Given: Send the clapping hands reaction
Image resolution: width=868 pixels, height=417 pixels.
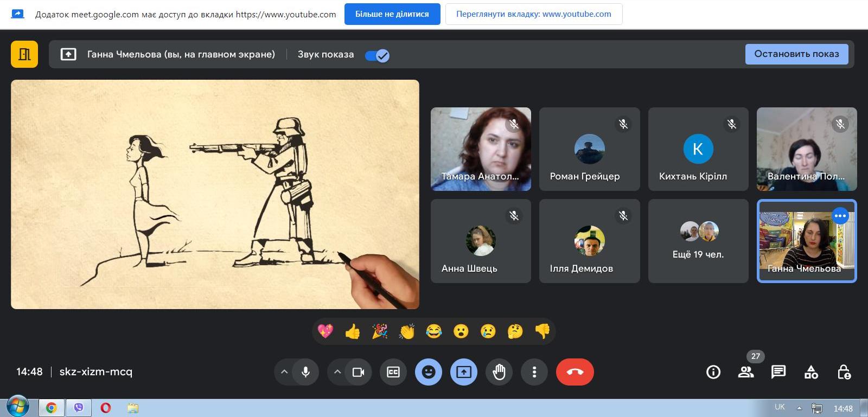Looking at the screenshot, I should [x=407, y=331].
